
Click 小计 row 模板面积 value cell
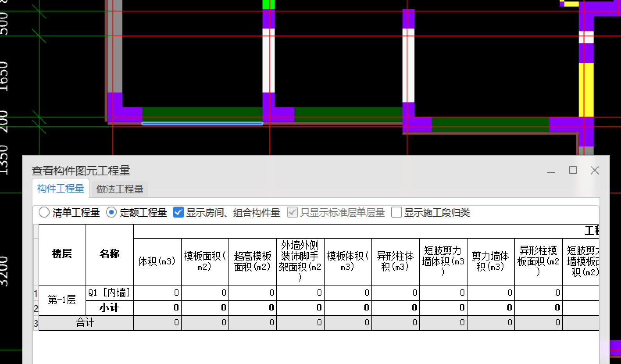tap(205, 308)
